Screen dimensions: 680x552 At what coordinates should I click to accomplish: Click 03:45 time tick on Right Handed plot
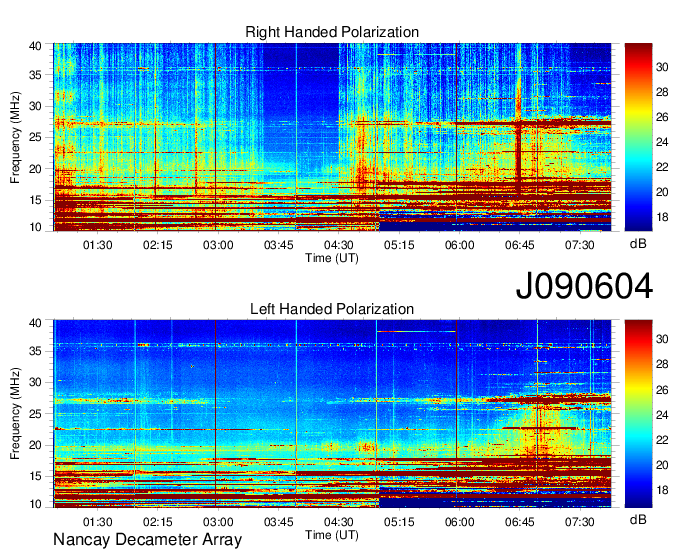pos(278,245)
